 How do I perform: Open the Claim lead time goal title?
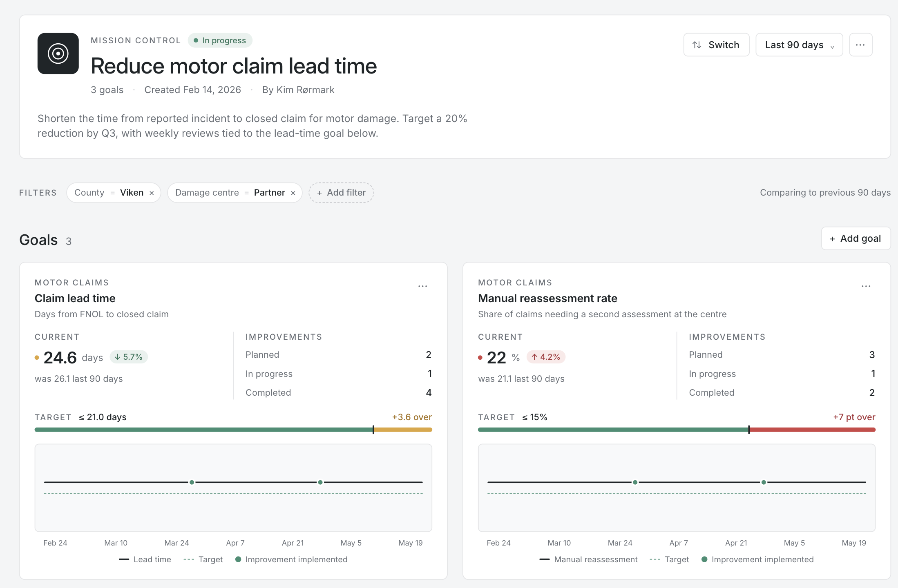pyautogui.click(x=75, y=298)
